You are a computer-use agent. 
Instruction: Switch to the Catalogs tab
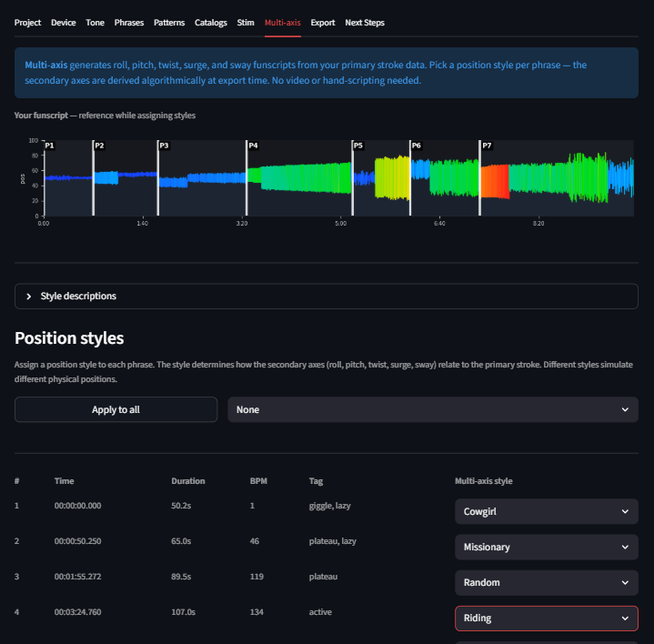[211, 23]
